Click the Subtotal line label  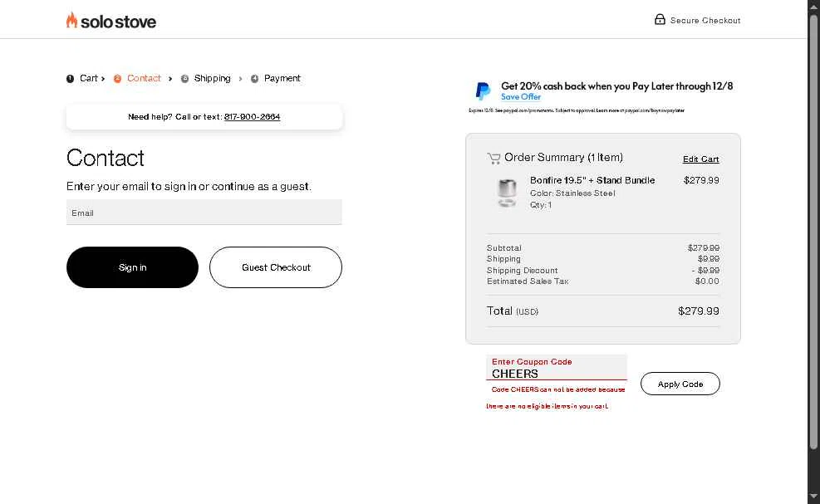click(x=503, y=247)
